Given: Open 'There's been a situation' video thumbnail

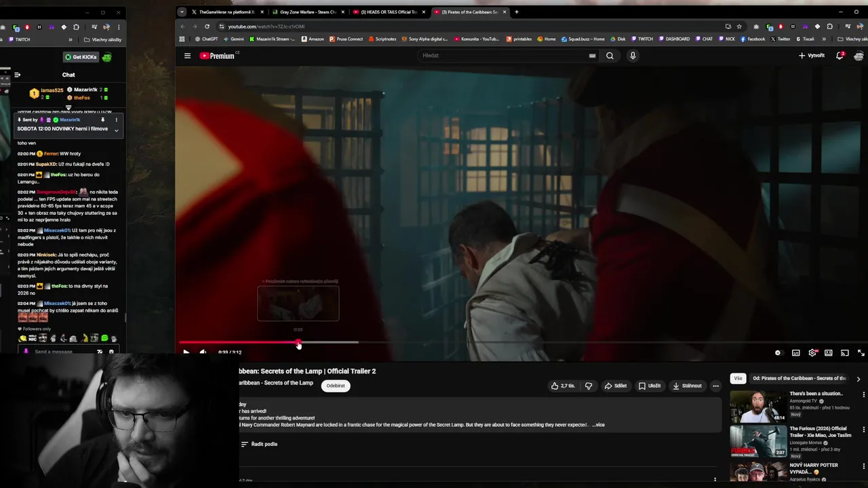Looking at the screenshot, I should pos(758,406).
